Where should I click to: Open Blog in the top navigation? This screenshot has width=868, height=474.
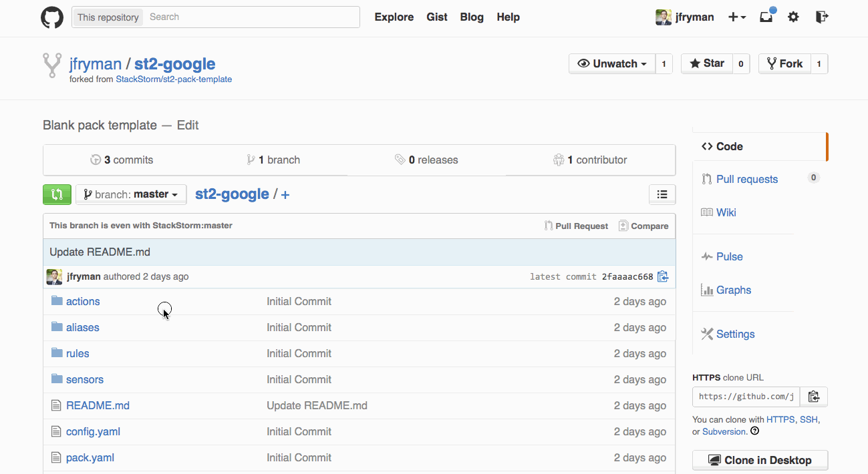472,17
